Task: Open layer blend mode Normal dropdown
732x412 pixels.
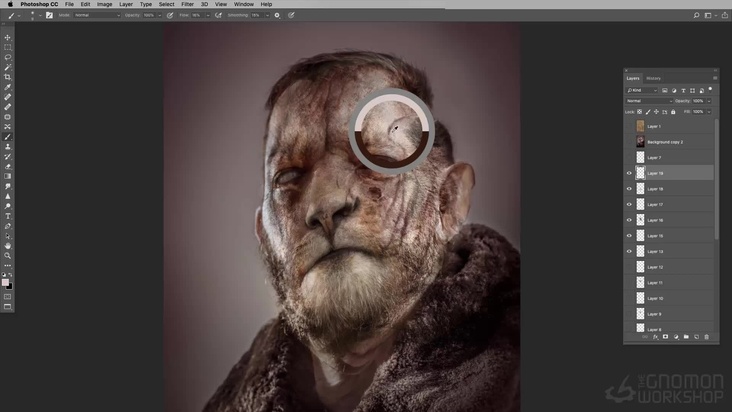Action: 649,101
